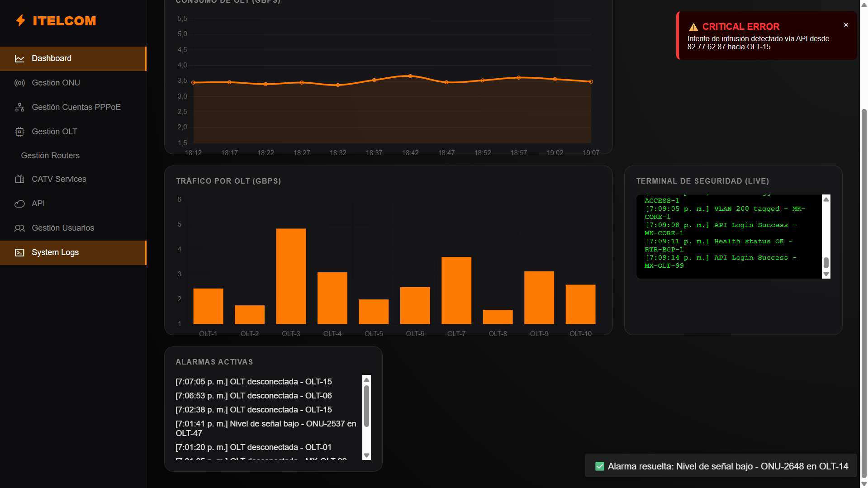868x488 pixels.
Task: Open Gestión Routers page
Action: coord(73,156)
